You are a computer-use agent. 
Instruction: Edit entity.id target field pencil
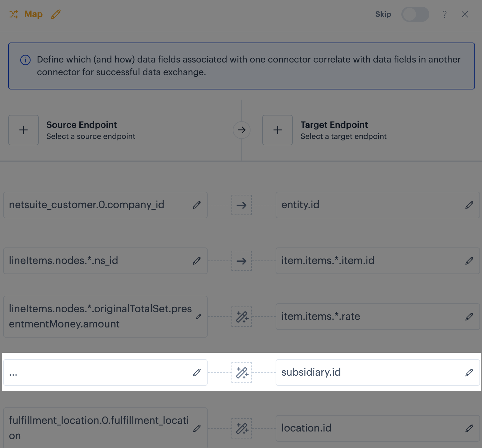pyautogui.click(x=469, y=205)
